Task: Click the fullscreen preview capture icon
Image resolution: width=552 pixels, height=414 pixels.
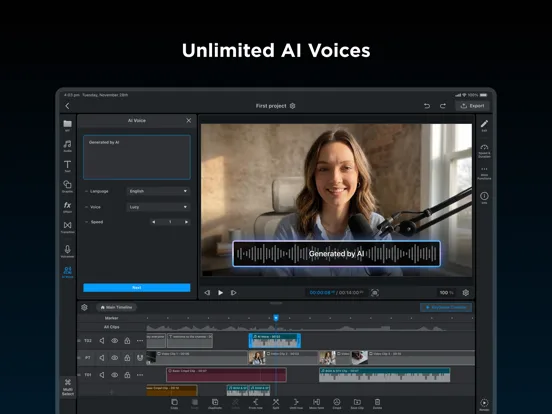Action: click(x=375, y=293)
